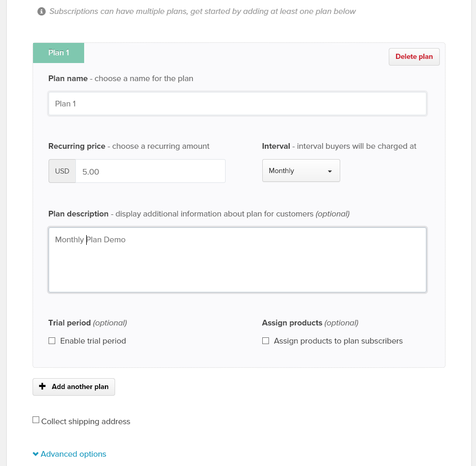Click the caret arrow in the Interval selector
Screen dimensions: 476x466
tap(330, 171)
